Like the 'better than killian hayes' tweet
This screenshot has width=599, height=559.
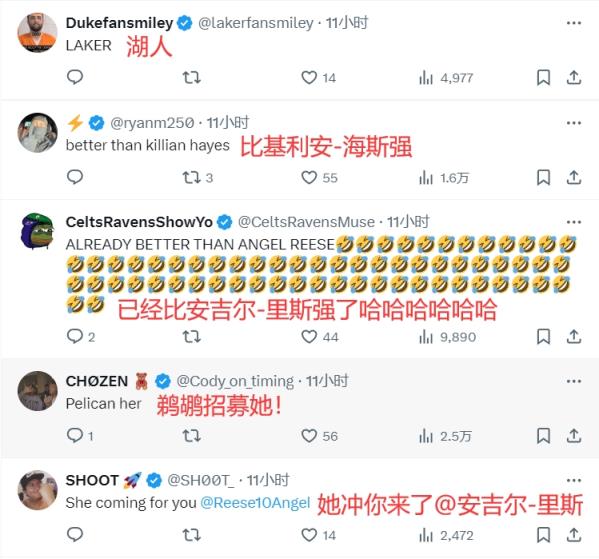pyautogui.click(x=309, y=178)
